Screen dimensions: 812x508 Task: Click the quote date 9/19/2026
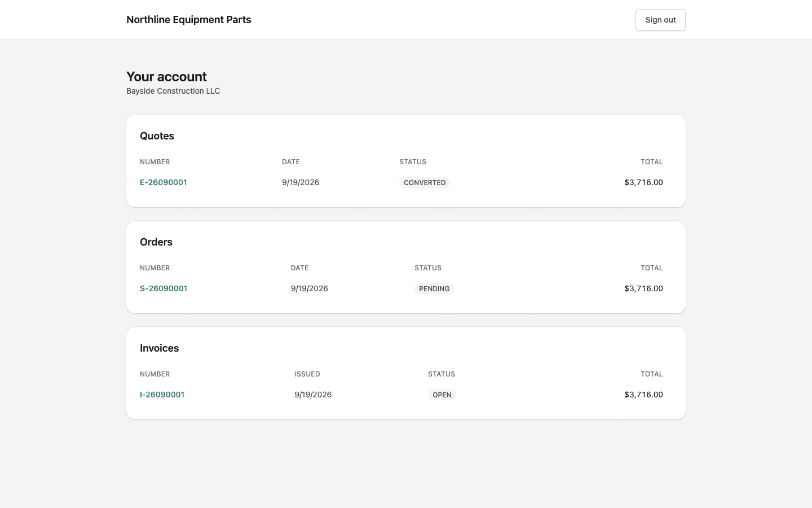(x=301, y=182)
